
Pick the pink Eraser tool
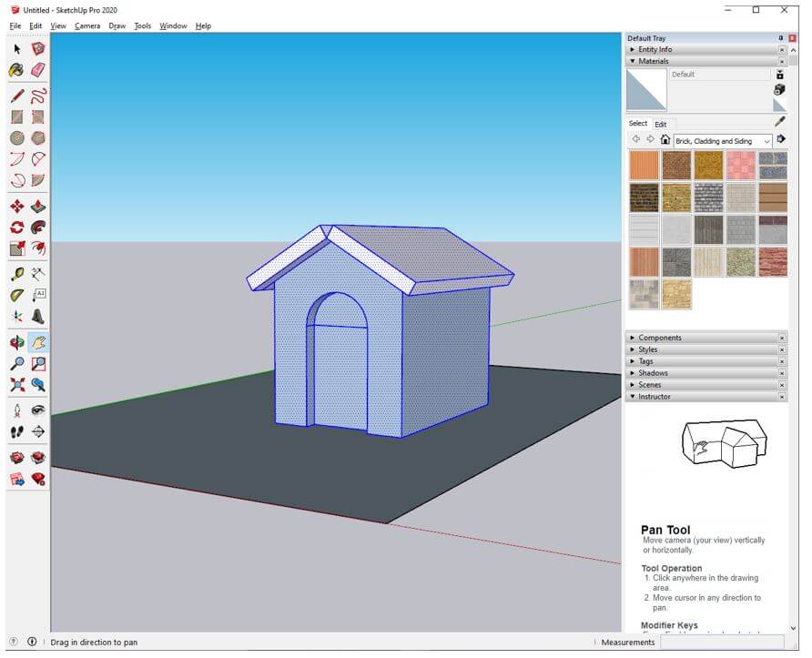coord(38,70)
